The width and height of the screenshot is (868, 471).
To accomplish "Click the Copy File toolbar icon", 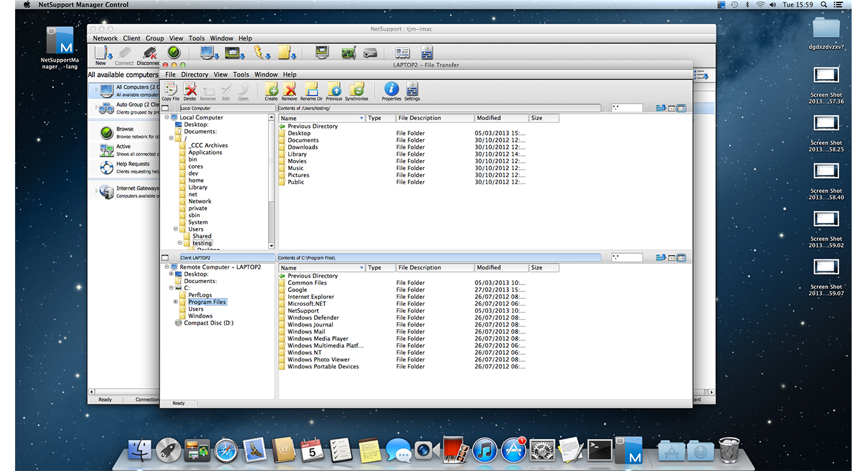I will pyautogui.click(x=170, y=90).
